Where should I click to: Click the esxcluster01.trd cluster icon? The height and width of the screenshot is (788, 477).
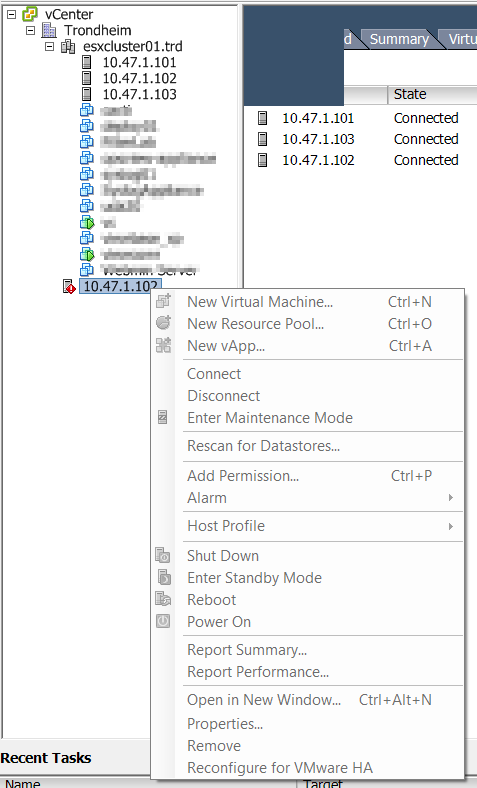click(x=68, y=47)
